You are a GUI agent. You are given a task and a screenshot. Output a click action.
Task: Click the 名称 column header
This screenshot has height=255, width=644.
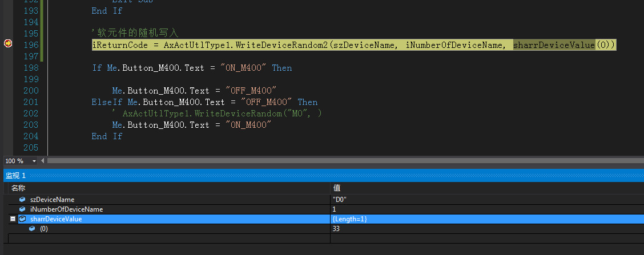(x=18, y=188)
